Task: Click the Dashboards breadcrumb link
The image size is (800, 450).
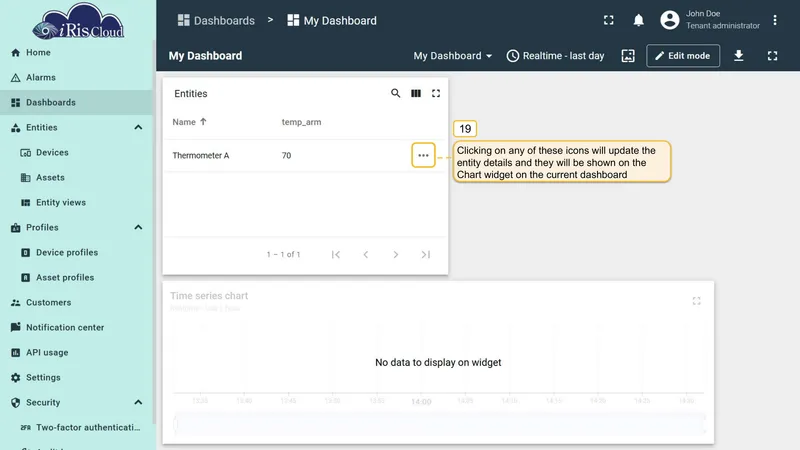Action: tap(216, 20)
